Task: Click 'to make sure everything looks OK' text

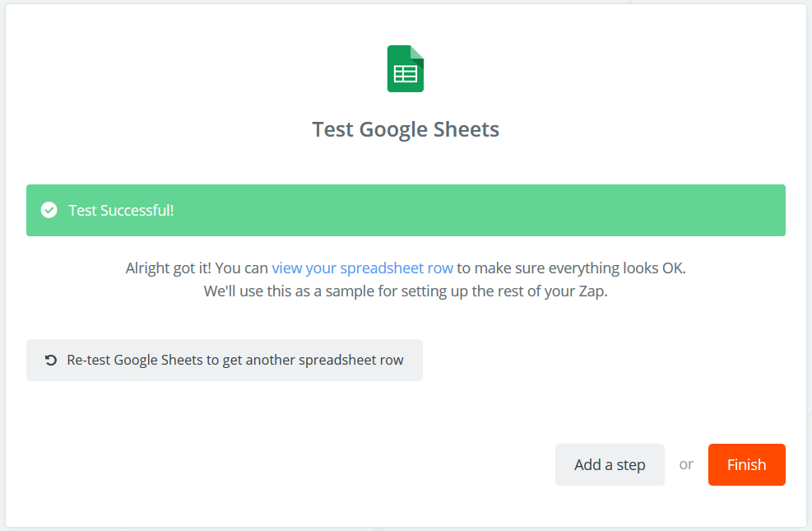Action: 571,268
